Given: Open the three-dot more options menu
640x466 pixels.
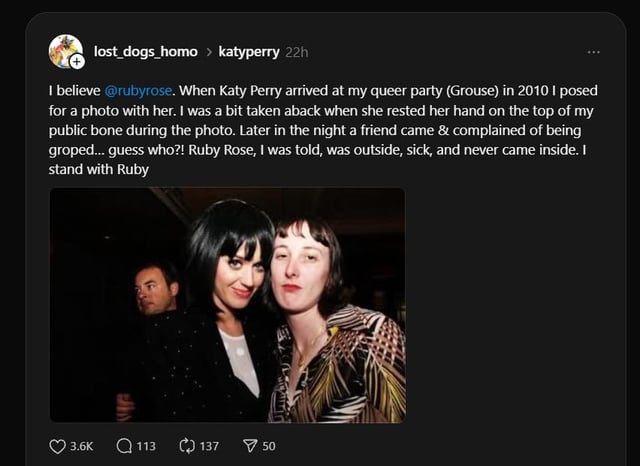Looking at the screenshot, I should pyautogui.click(x=594, y=52).
